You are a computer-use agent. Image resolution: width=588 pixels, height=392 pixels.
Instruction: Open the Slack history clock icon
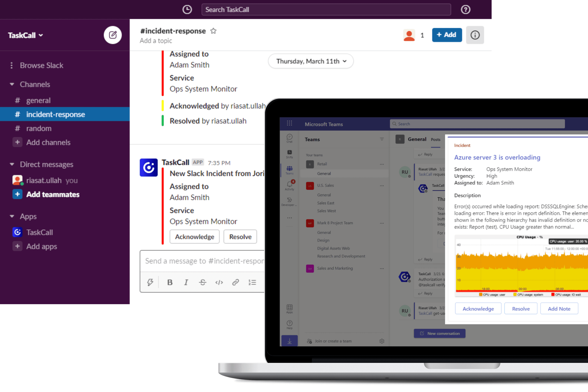(x=187, y=9)
